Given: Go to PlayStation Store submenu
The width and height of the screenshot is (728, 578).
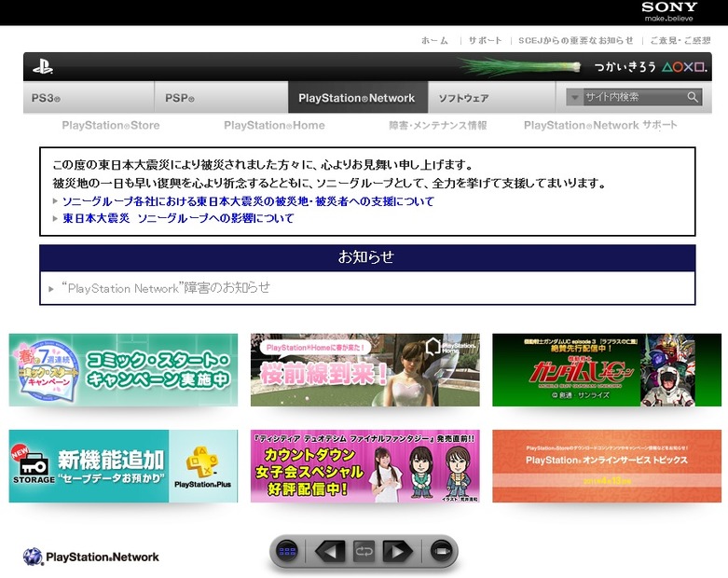Looking at the screenshot, I should click(x=111, y=125).
